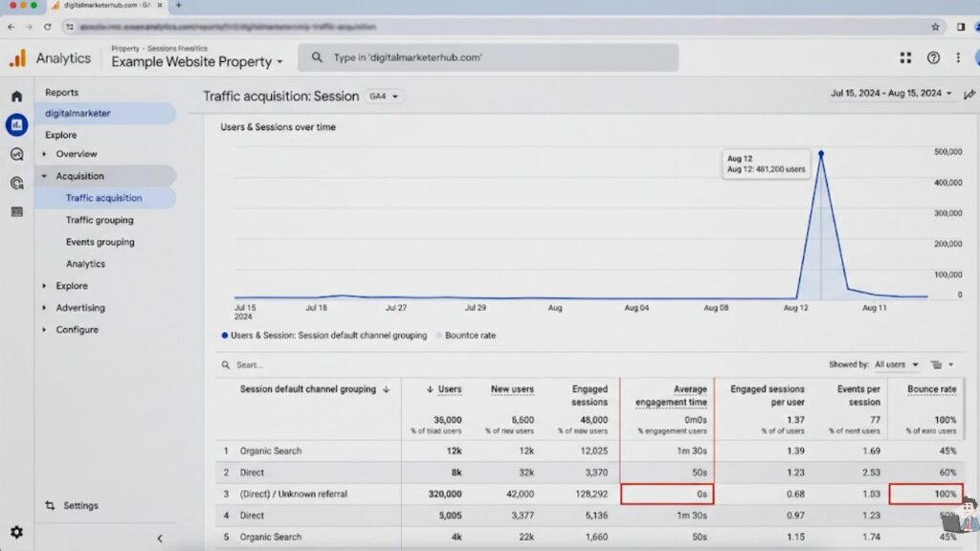Click the 481,200 users chart tooltip

766,164
